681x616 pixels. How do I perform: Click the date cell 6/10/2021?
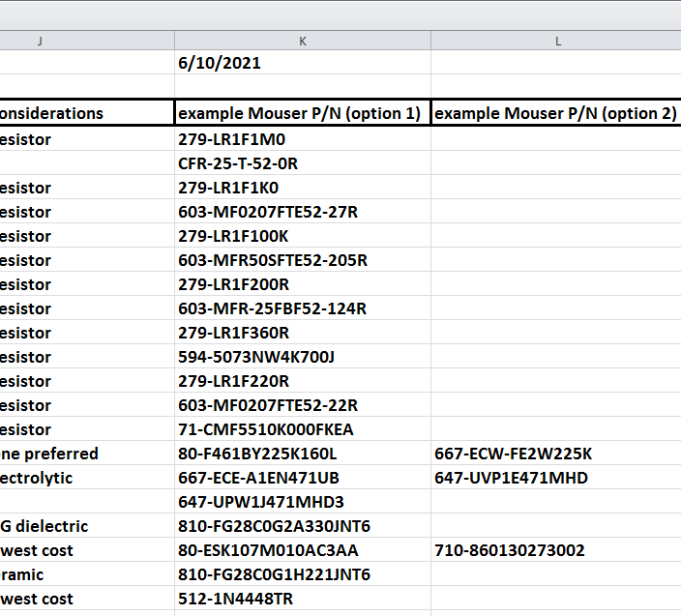(303, 63)
